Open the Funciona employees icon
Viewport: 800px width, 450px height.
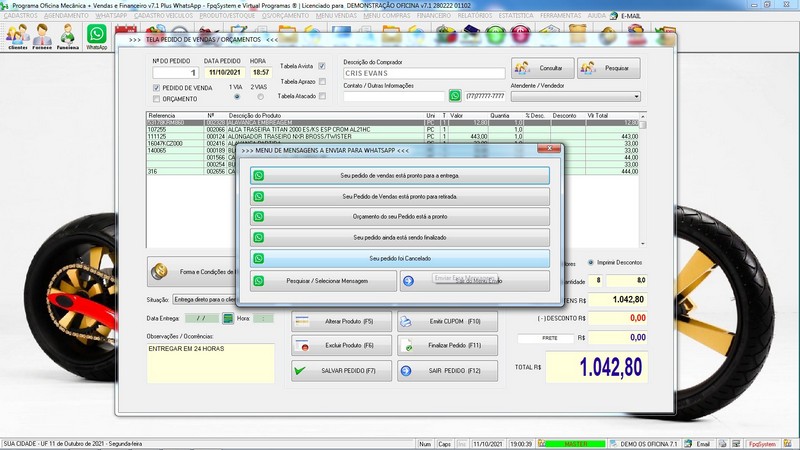click(68, 37)
